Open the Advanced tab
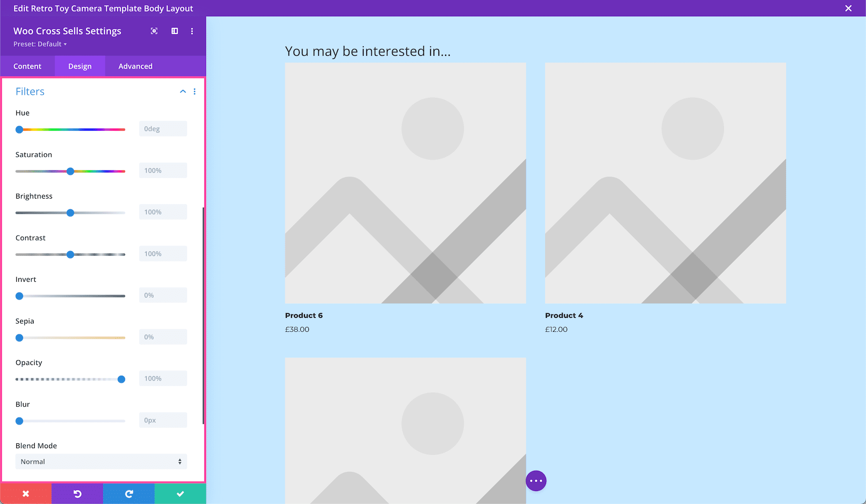This screenshot has width=866, height=504. (x=135, y=66)
